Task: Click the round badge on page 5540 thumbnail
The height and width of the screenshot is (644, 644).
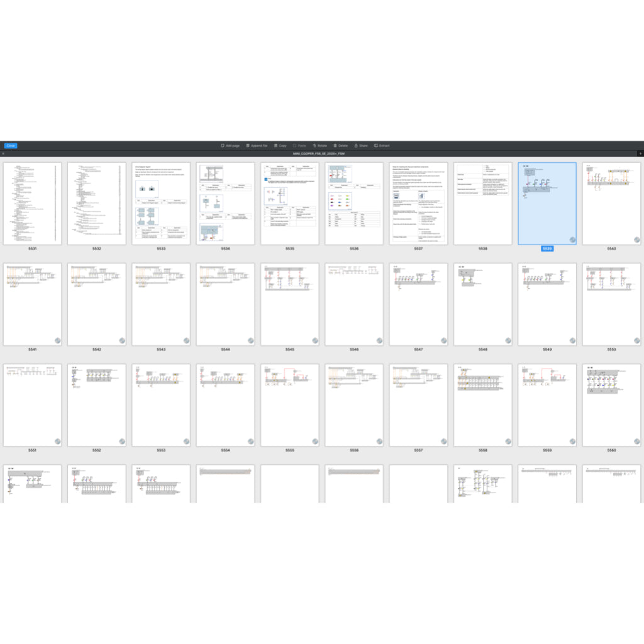Action: click(x=637, y=240)
